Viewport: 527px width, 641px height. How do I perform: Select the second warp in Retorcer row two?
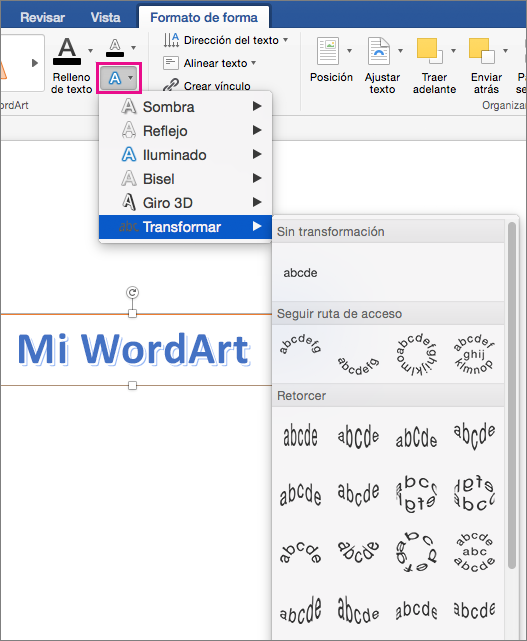click(x=358, y=493)
